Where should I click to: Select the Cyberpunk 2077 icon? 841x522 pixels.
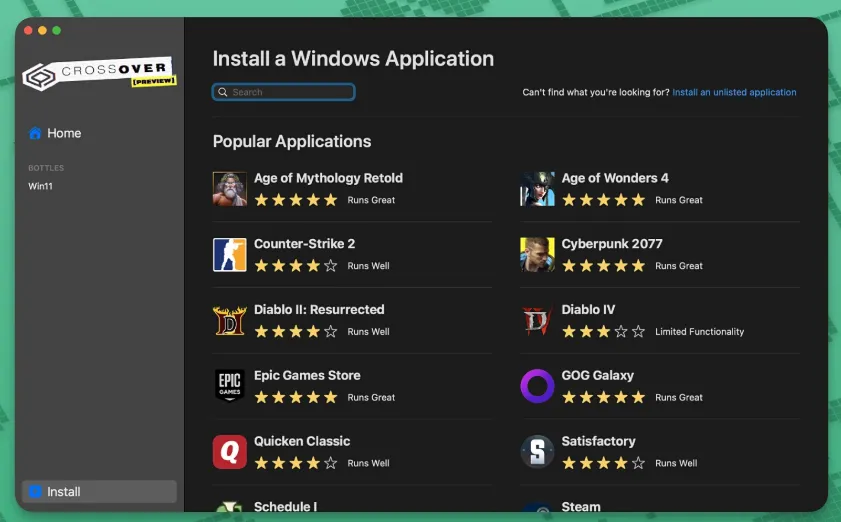[x=537, y=255]
